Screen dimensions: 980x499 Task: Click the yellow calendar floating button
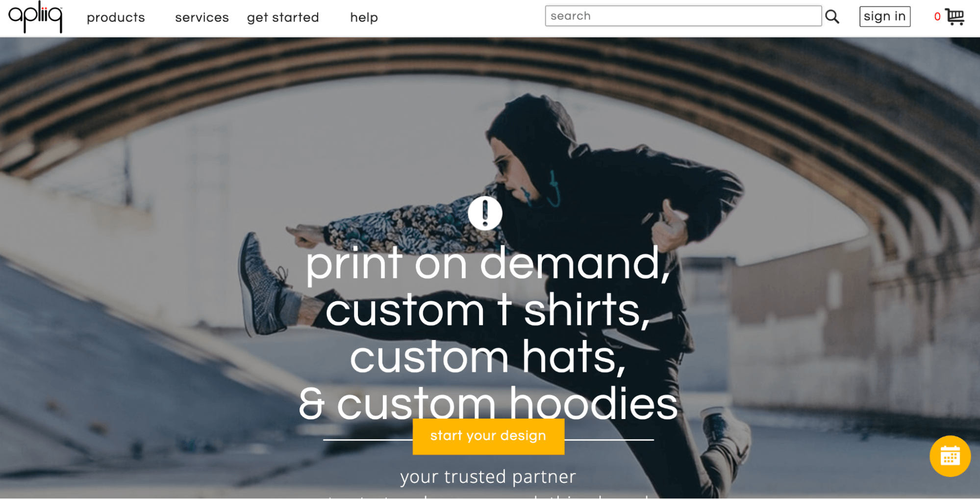pyautogui.click(x=950, y=456)
